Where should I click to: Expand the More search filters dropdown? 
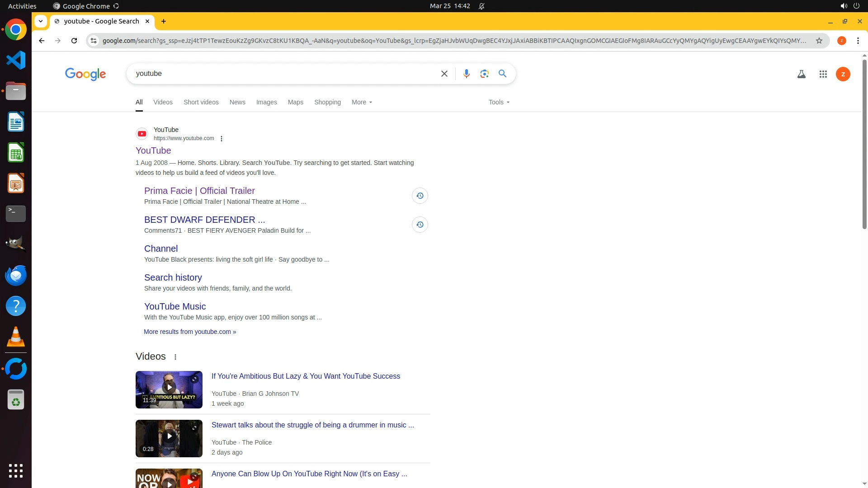[x=362, y=102]
